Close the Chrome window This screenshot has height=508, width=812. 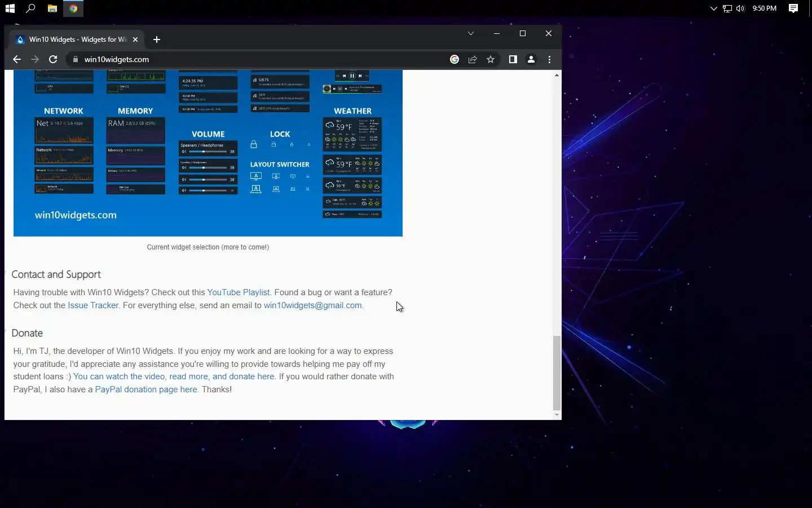pos(549,33)
